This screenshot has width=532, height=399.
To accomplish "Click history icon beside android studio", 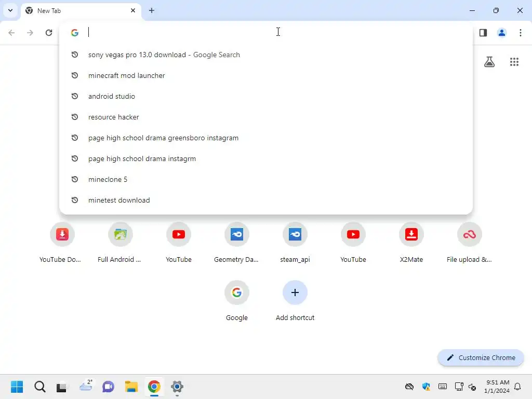I will (75, 96).
